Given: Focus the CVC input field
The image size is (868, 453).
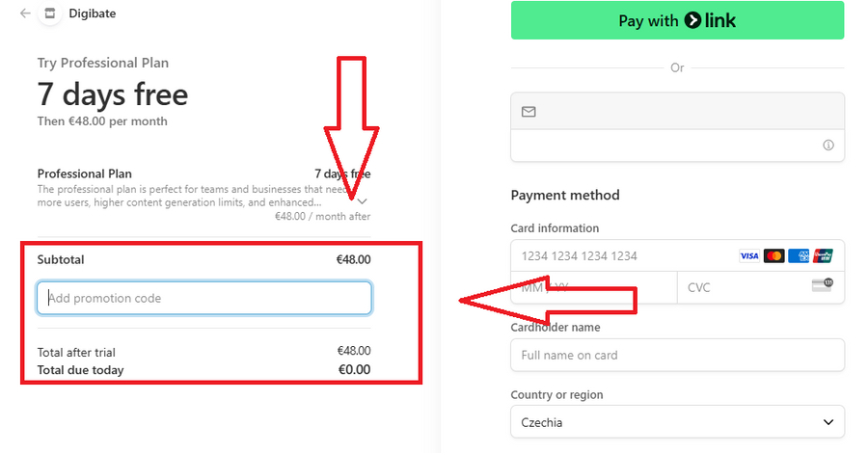Looking at the screenshot, I should click(743, 287).
